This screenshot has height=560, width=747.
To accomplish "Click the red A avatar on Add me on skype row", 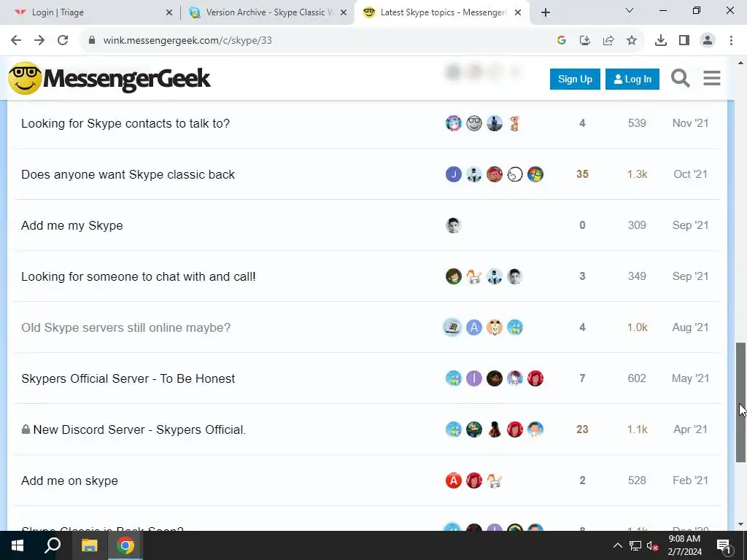I will coord(454,481).
